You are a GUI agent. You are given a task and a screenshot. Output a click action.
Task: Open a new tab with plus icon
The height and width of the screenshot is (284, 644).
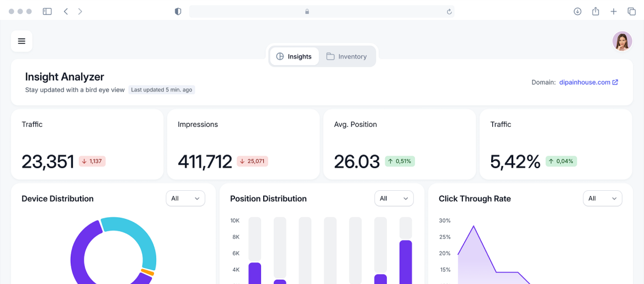click(614, 12)
